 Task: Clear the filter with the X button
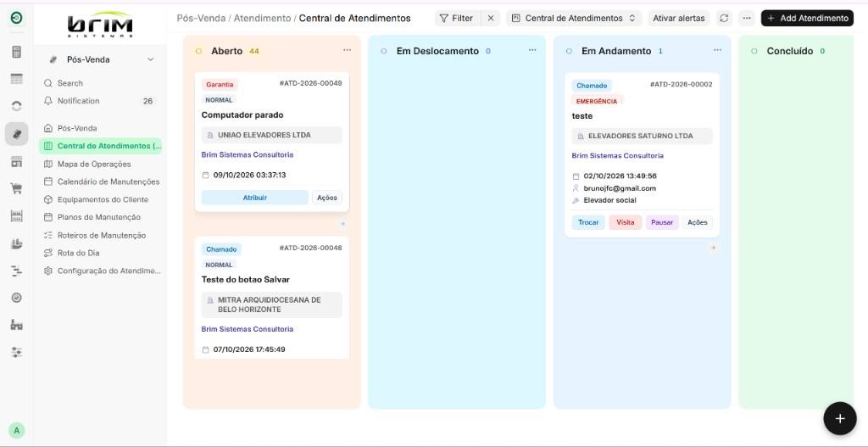pos(491,19)
